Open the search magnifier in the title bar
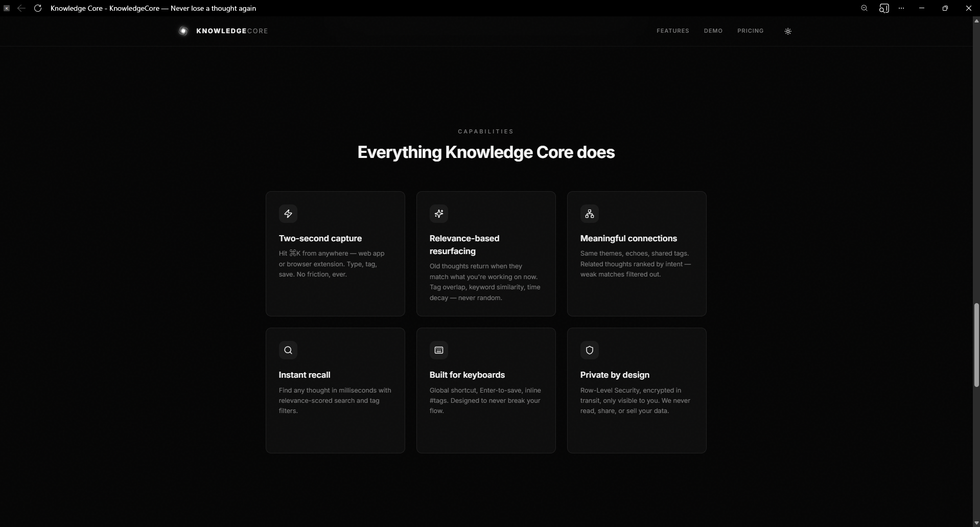 pos(865,8)
